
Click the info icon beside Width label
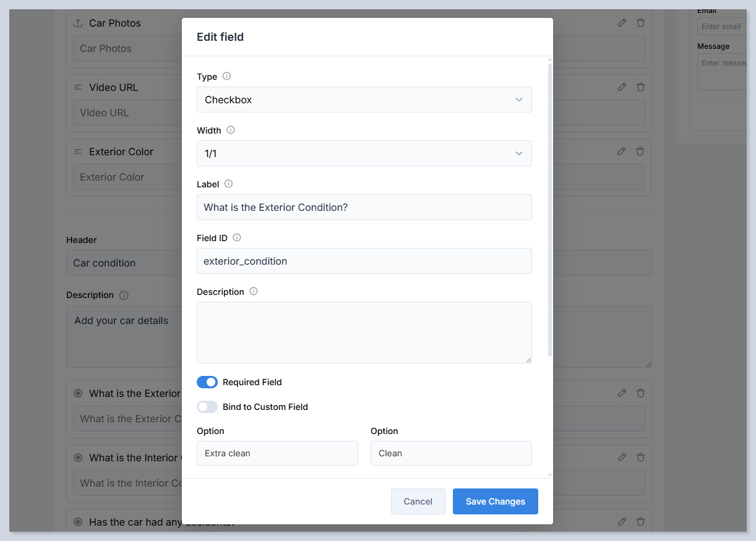click(x=231, y=130)
